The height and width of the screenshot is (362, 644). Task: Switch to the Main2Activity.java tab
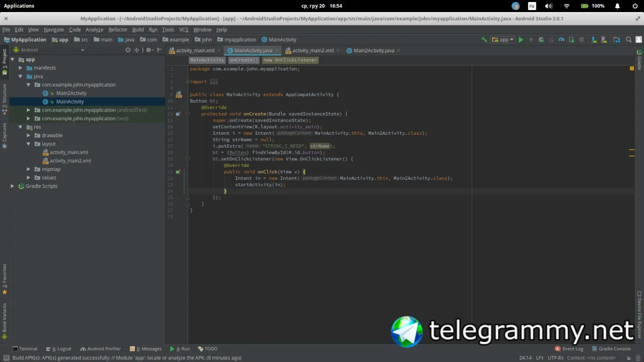tap(373, 50)
